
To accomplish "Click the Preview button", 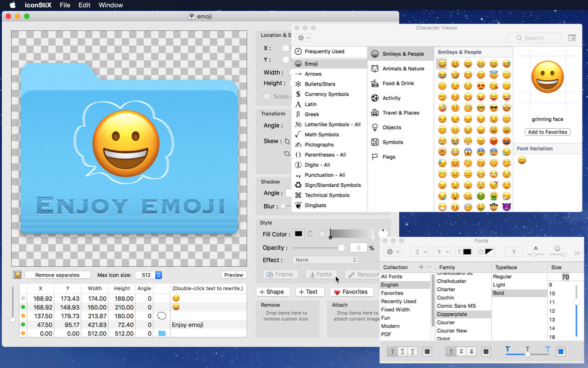I will click(x=234, y=275).
